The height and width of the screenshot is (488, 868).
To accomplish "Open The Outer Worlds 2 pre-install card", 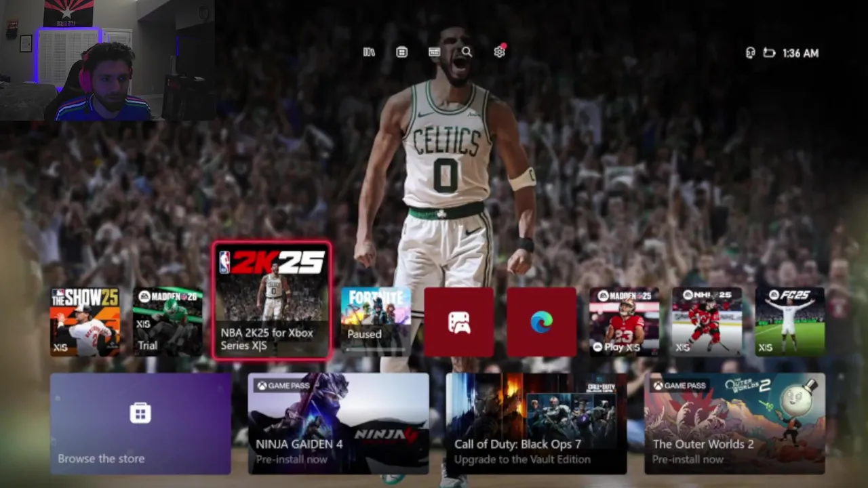I will 734,424.
